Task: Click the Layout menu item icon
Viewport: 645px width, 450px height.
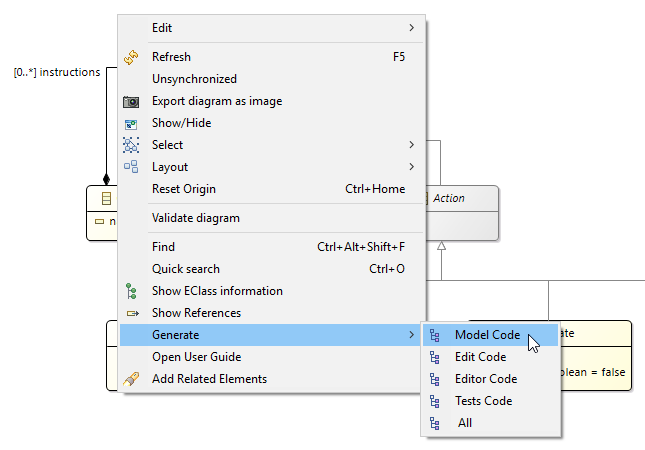Action: coord(131,167)
